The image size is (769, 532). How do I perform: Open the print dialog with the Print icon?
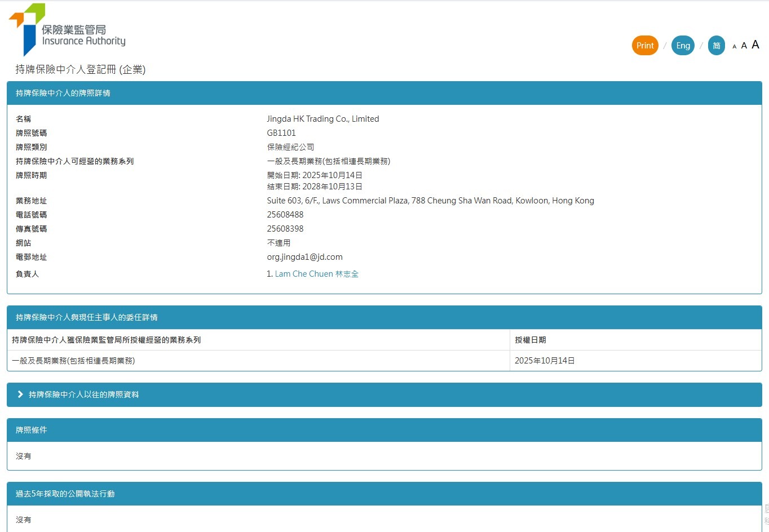(644, 45)
